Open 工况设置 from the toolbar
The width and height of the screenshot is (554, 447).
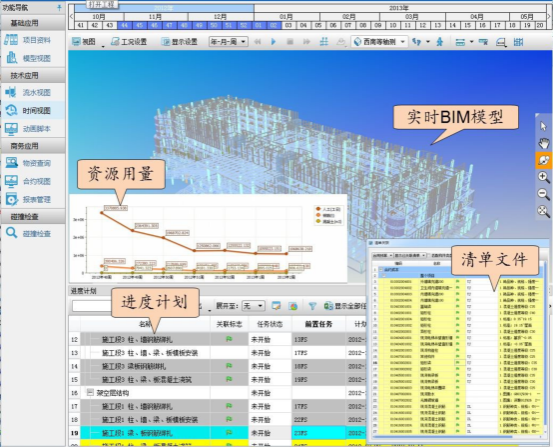point(129,42)
